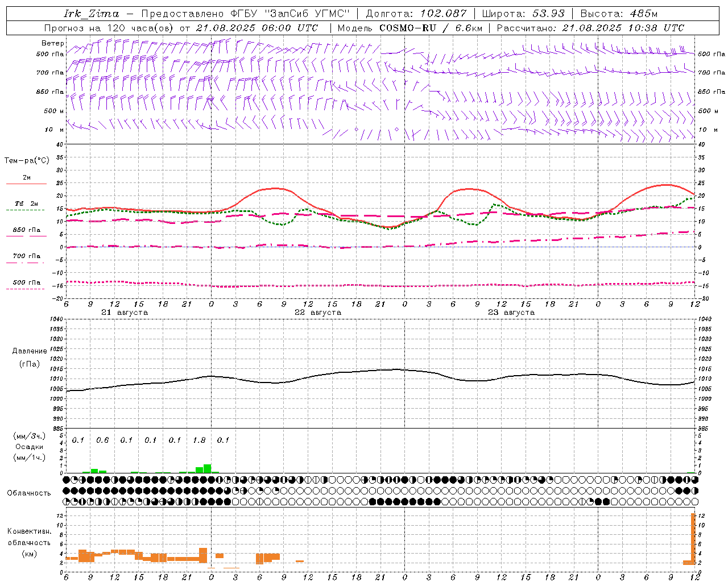Image resolution: width=728 pixels, height=582 pixels.
Task: Click the station name Irk_Zima
Action: (x=92, y=14)
